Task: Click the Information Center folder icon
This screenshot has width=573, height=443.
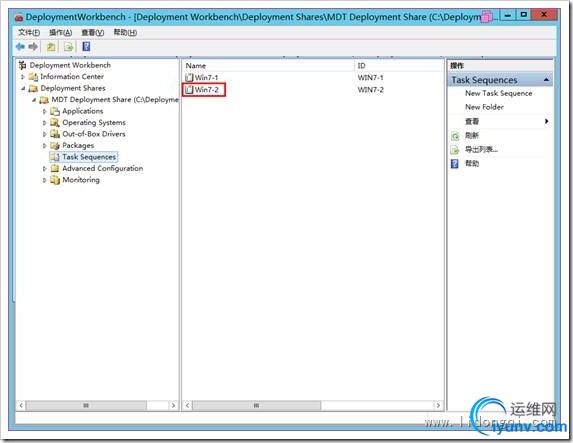Action: (x=33, y=77)
